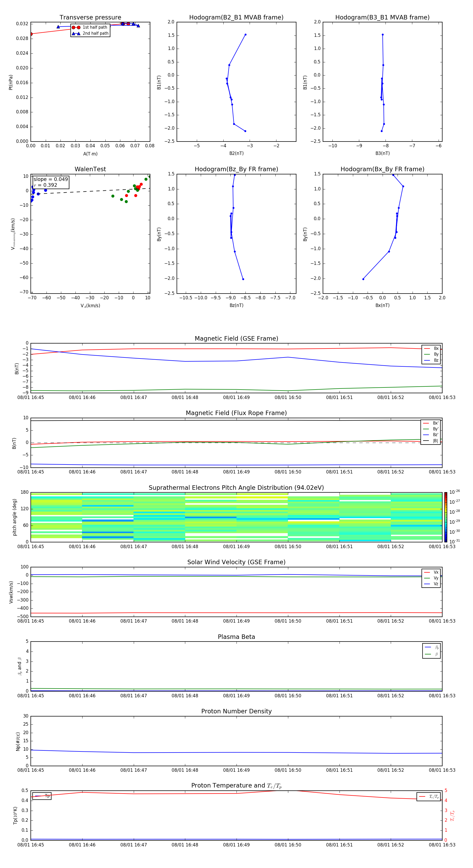473x868 pixels.
Task: Click the Tp legend entry in temperature panel
Action: pos(42,796)
